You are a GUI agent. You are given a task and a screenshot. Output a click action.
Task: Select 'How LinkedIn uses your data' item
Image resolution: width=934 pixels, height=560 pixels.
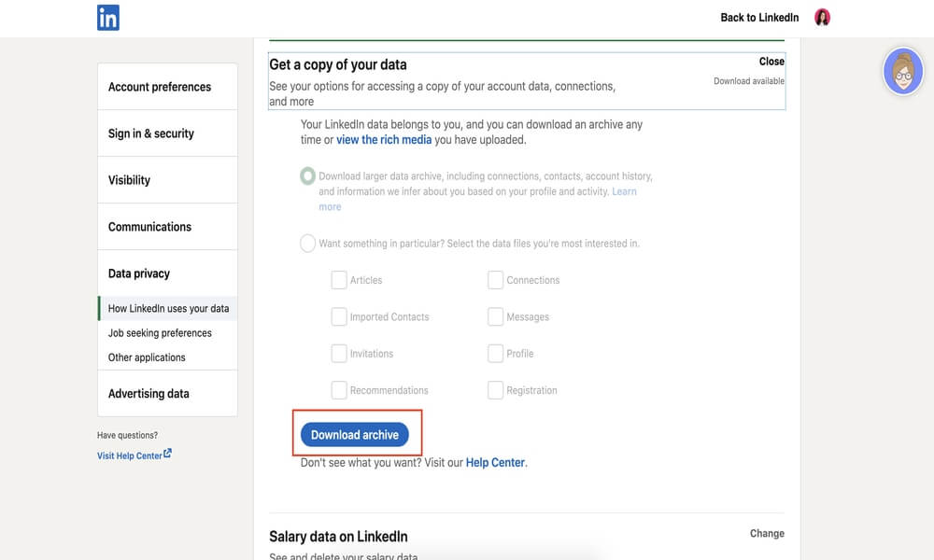[168, 308]
